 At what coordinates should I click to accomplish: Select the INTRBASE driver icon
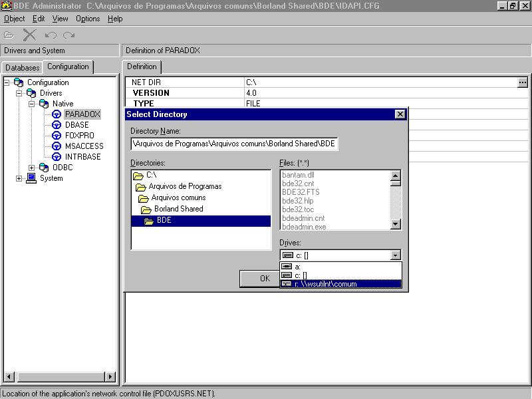[x=57, y=157]
